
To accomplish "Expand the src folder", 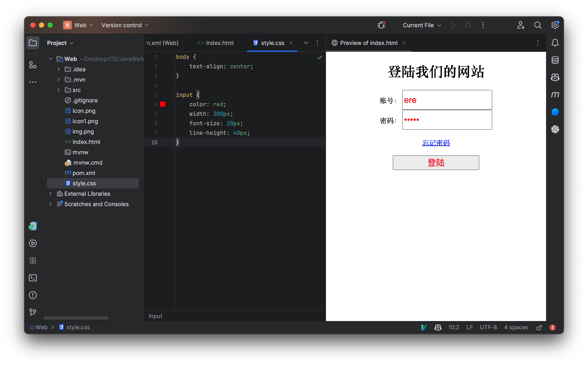I will coord(58,90).
